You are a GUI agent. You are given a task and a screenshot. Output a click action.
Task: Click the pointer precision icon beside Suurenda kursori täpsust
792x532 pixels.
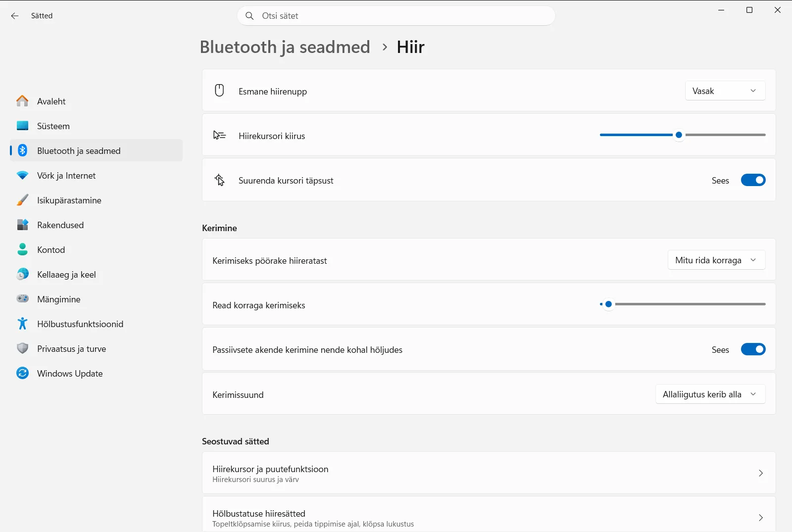219,180
